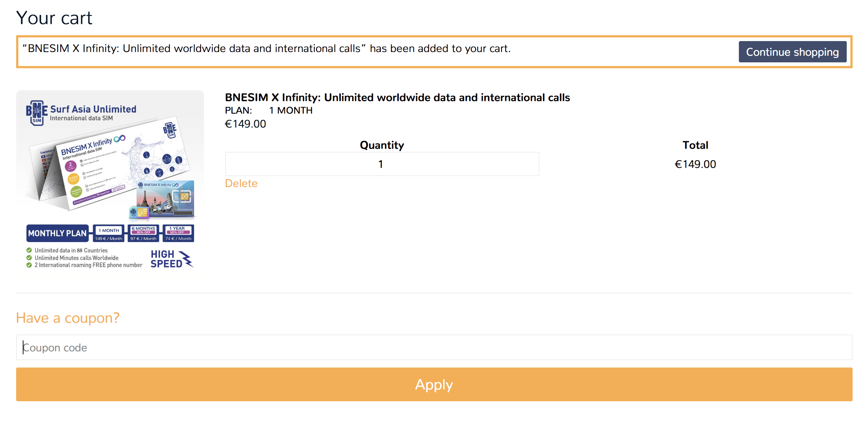Click the item total price €149.00
Image resolution: width=868 pixels, height=424 pixels.
coord(695,164)
